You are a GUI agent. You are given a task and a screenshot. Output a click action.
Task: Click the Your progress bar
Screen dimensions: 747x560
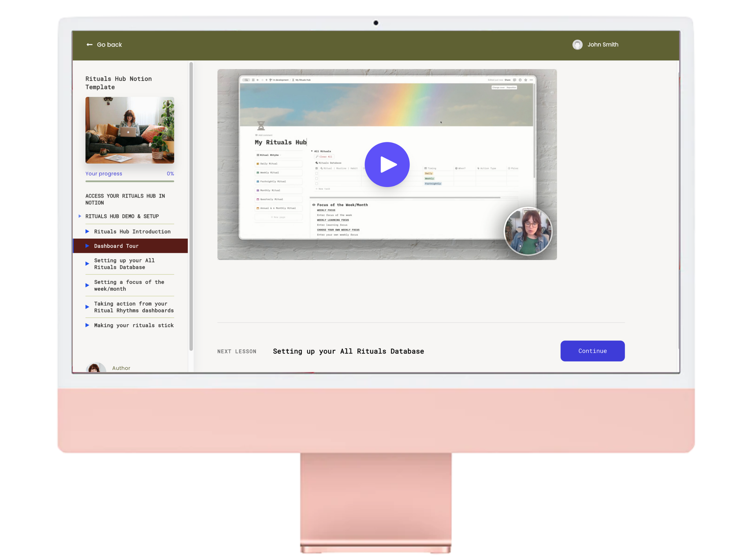click(130, 181)
